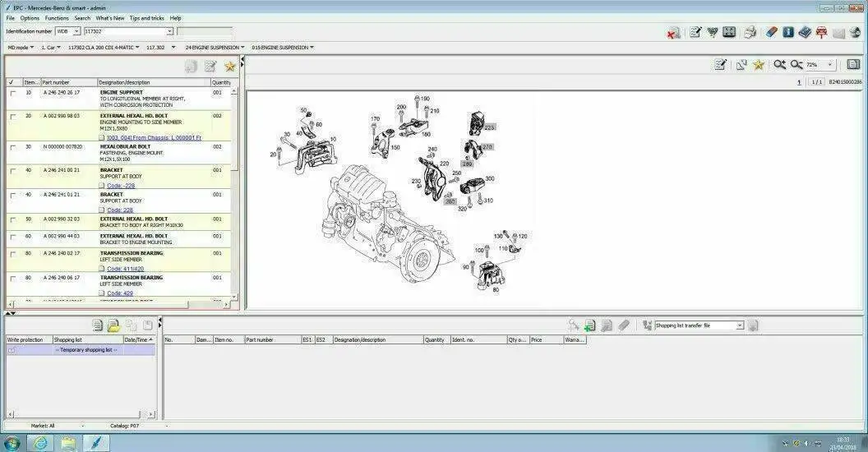Click the dark grid overview icon in the top toolbar
This screenshot has width=868, height=452.
729,32
